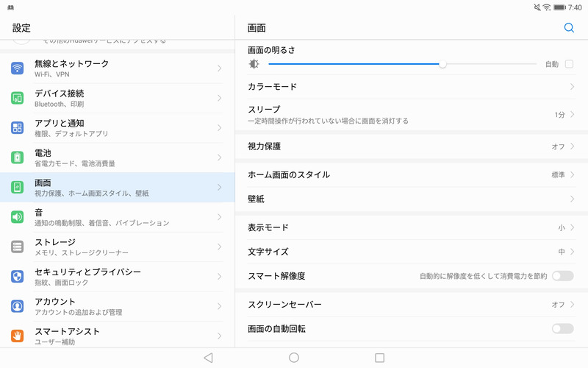Open 壁紙 setting
The width and height of the screenshot is (588, 368).
point(412,199)
